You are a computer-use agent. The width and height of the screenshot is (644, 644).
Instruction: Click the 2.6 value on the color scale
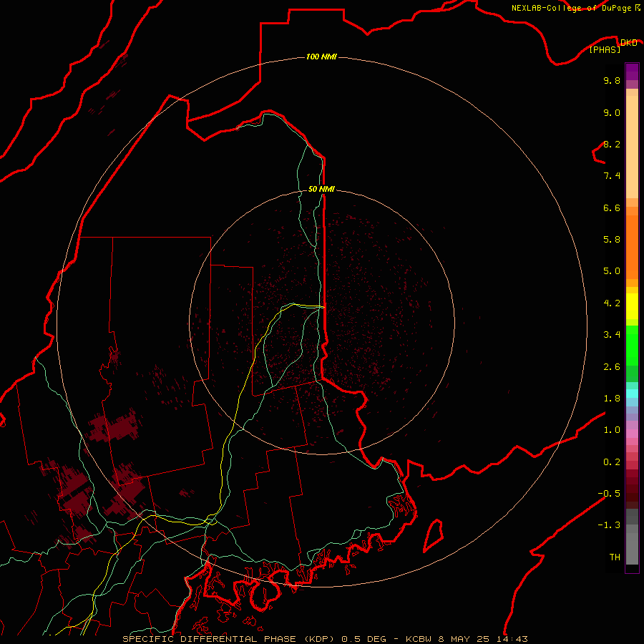[612, 367]
